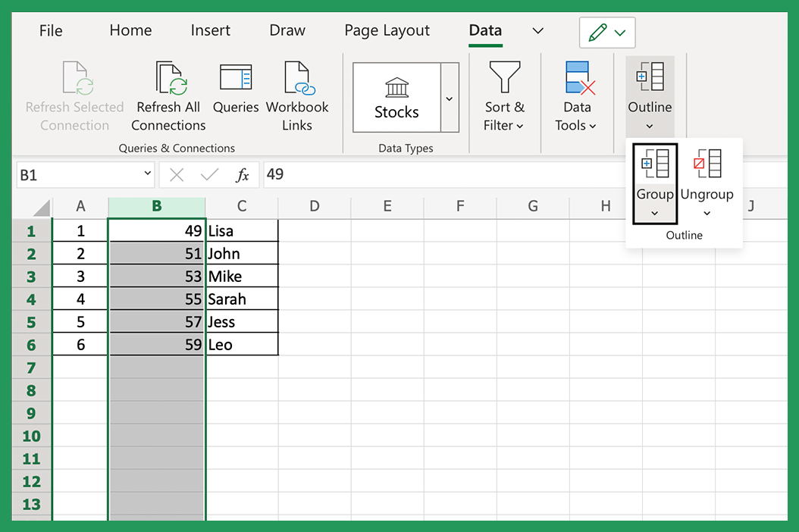
Task: Click the Workbook Links icon
Action: [x=296, y=77]
